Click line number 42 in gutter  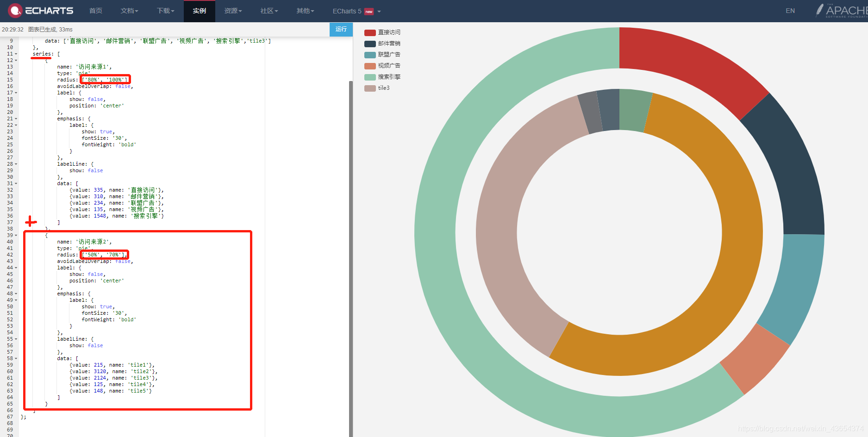10,255
